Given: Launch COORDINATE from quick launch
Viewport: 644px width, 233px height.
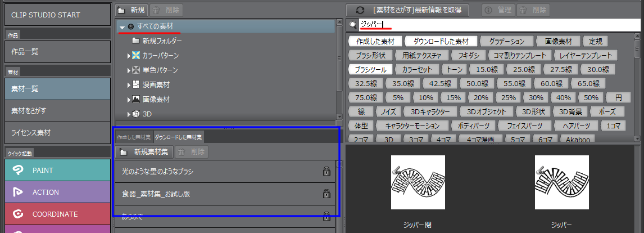Looking at the screenshot, I should pyautogui.click(x=57, y=214).
